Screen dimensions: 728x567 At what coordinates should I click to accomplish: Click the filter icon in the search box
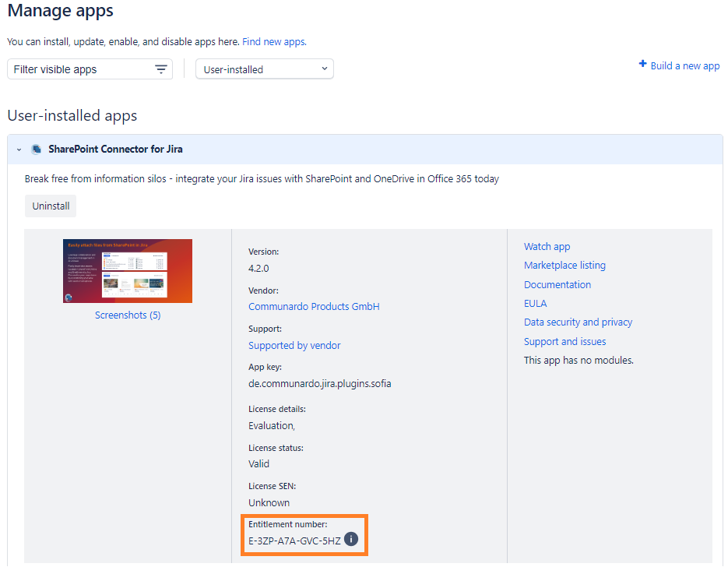pos(160,69)
